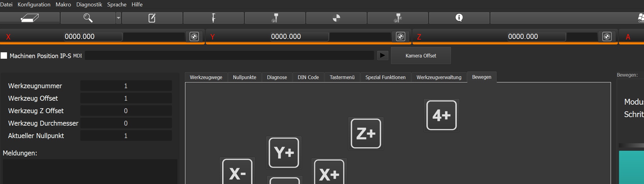The width and height of the screenshot is (644, 184).
Task: Switch to the Tastermenü tab
Action: pos(342,77)
